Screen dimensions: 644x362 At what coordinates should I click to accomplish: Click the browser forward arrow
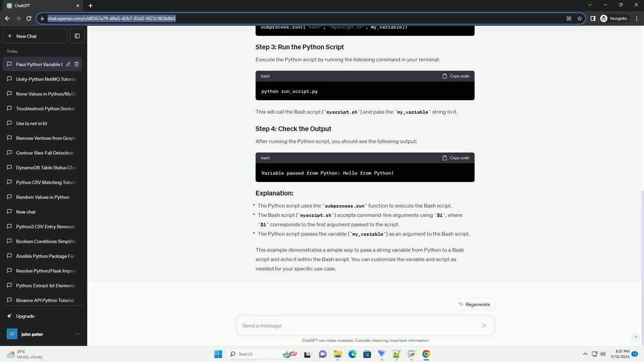click(18, 19)
